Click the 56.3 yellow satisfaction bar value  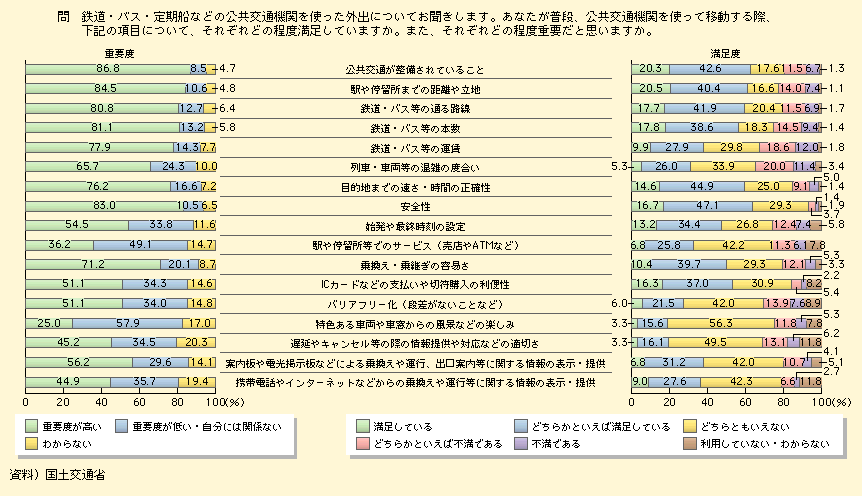(x=721, y=323)
